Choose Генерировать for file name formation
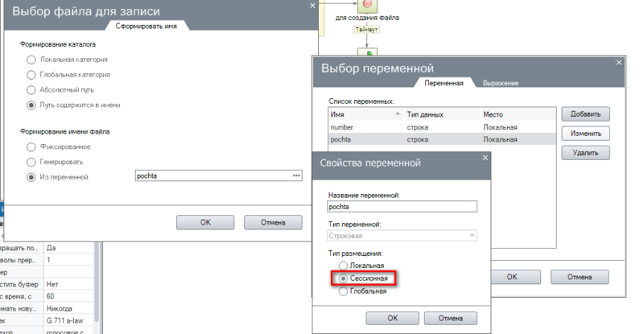Viewport: 644px width, 334px height. 31,162
